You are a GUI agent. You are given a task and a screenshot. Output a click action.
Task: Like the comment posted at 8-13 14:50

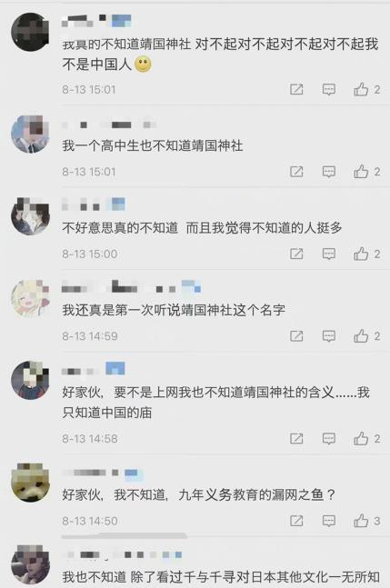coord(366,521)
